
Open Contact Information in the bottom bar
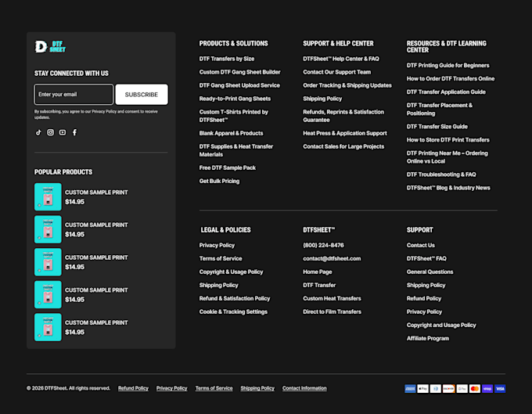[x=304, y=388]
